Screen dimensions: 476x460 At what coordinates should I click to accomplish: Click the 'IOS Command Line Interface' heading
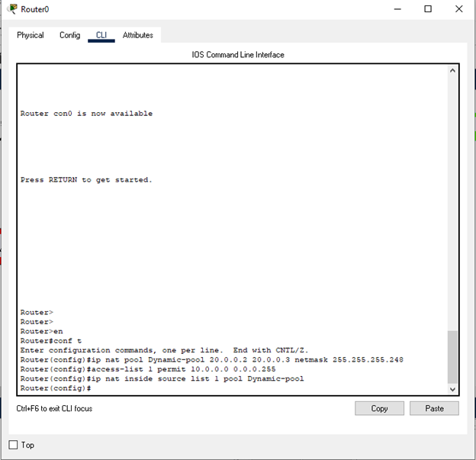click(x=238, y=55)
